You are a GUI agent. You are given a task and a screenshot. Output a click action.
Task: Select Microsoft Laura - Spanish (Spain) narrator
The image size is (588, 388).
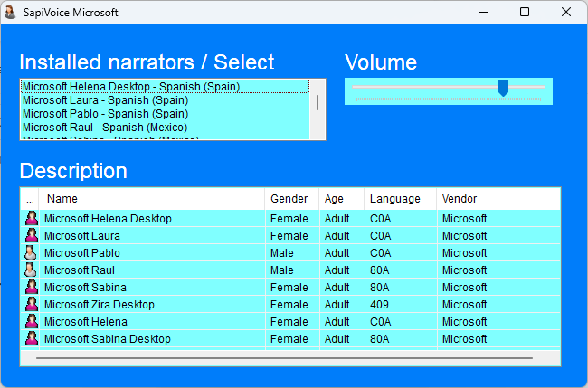tap(105, 100)
